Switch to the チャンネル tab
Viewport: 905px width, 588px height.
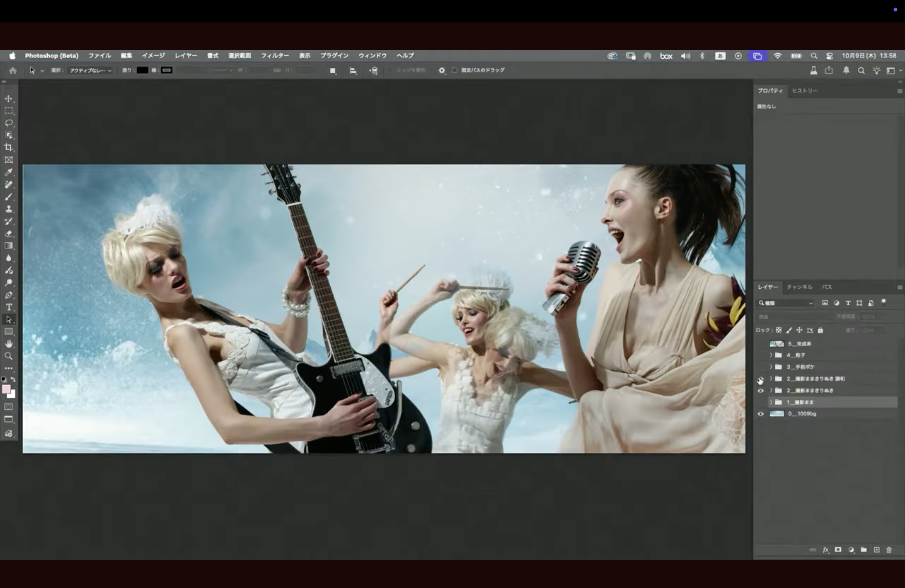click(x=799, y=287)
